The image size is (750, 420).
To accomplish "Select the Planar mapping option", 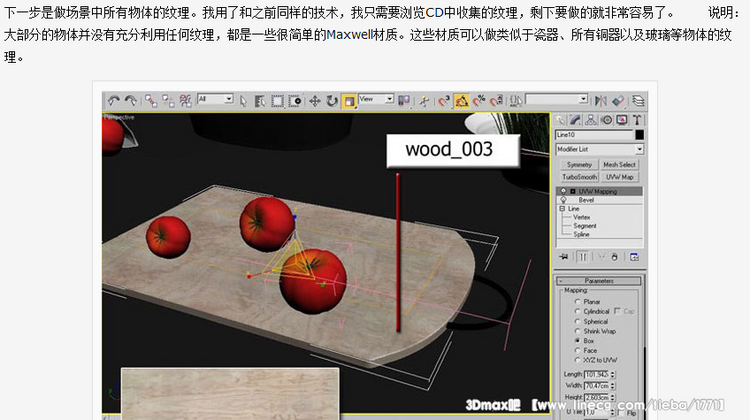I will 588,302.
